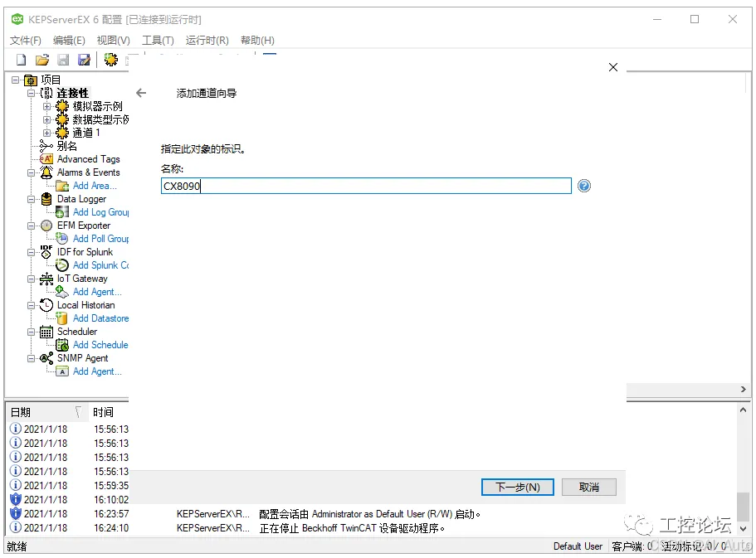Select Local Historian node
This screenshot has width=756, height=558.
pos(85,304)
